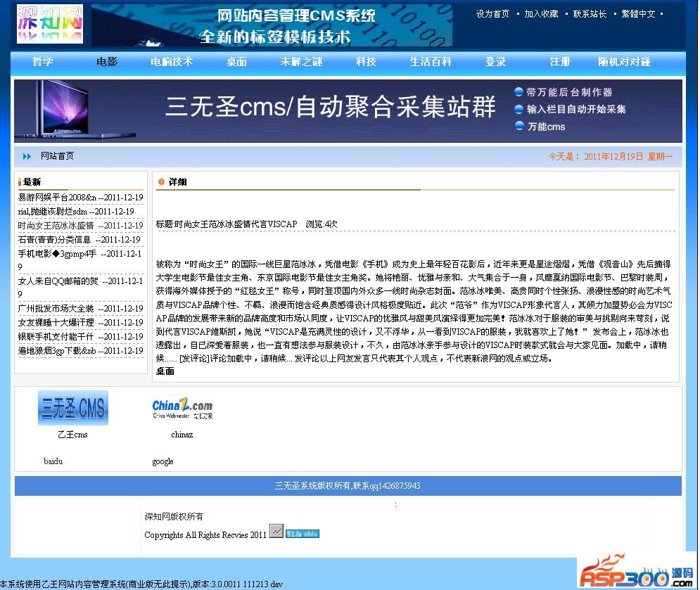Click the 深知网 site logo
The width and height of the screenshot is (700, 590).
(x=49, y=24)
